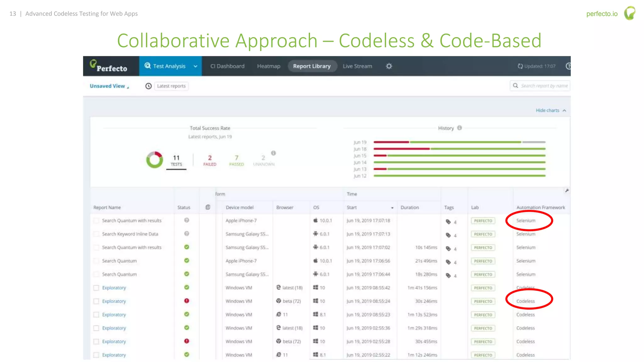Open Exploratory report from 08:55:42

point(114,288)
